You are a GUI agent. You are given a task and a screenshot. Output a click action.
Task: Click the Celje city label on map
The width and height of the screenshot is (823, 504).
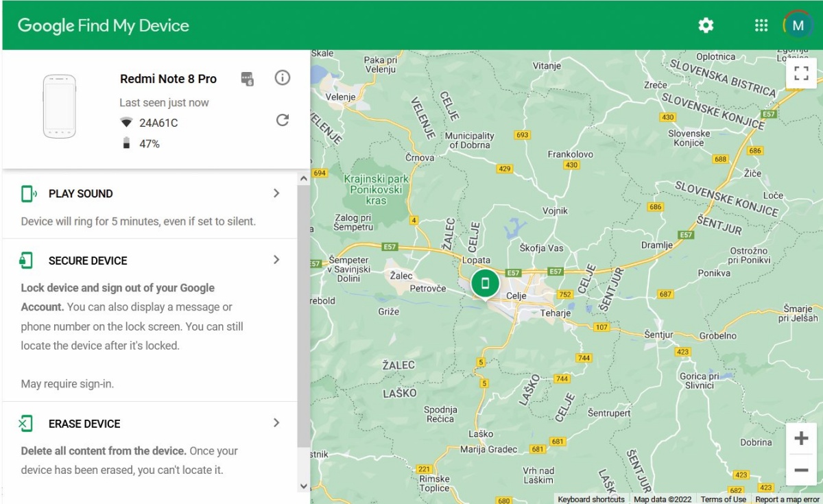coord(516,296)
